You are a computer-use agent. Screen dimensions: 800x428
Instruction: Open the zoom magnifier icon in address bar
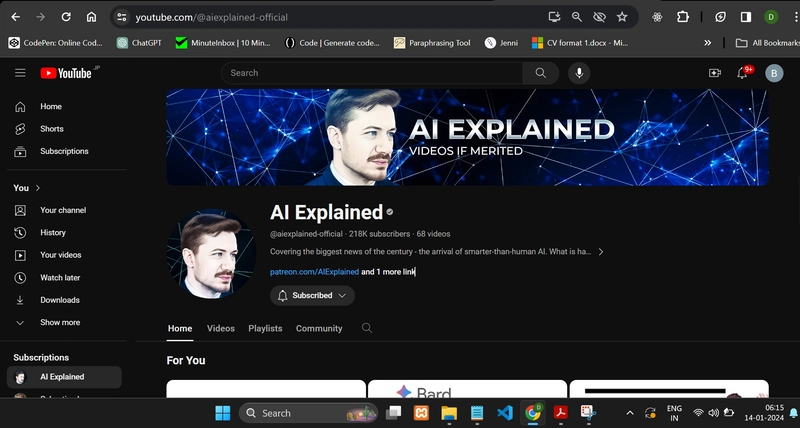point(577,17)
